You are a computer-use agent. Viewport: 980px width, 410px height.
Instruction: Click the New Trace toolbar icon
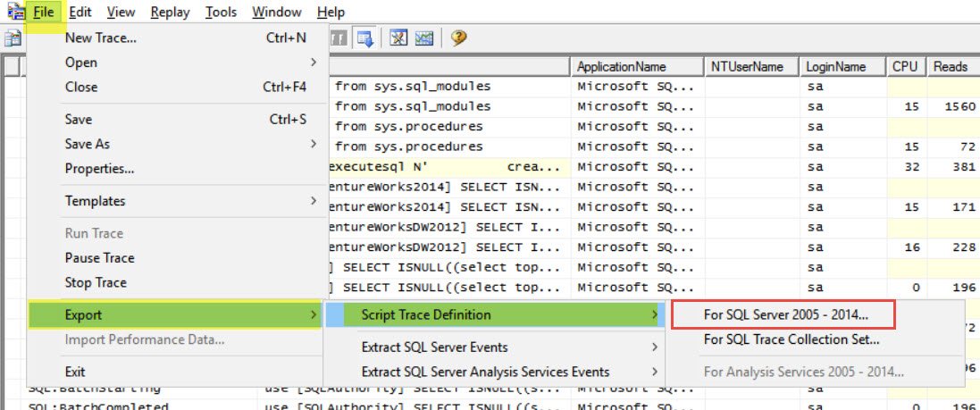point(13,38)
